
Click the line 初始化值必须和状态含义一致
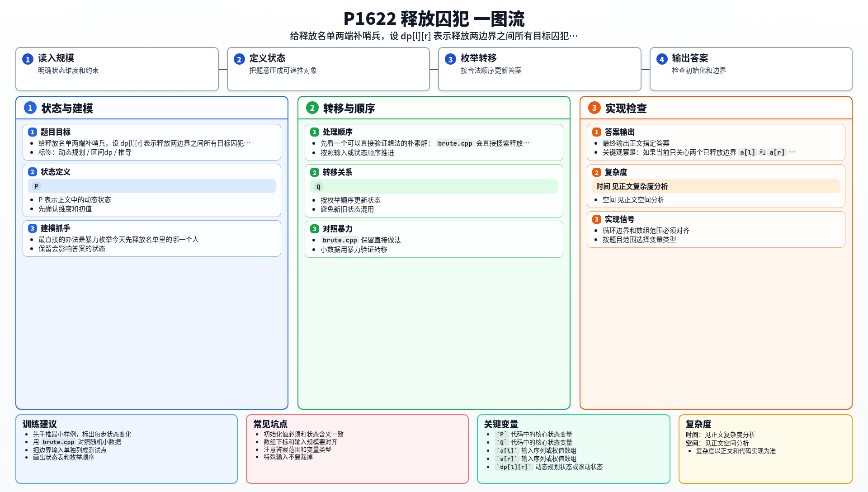(x=304, y=435)
